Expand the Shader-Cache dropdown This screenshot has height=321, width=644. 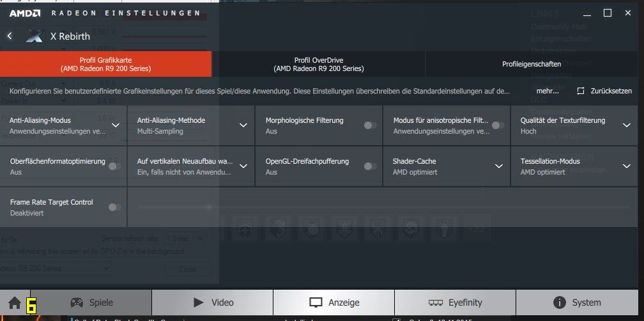pos(499,166)
